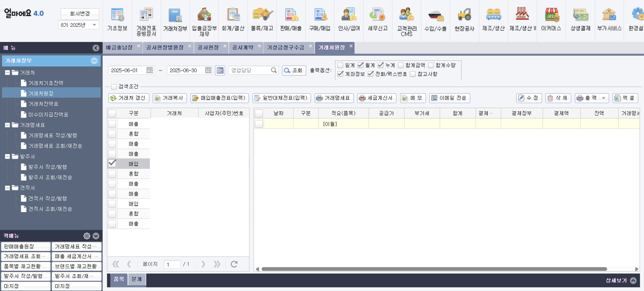
Task: Uncheck the 누계 checkbox
Action: tap(381, 65)
